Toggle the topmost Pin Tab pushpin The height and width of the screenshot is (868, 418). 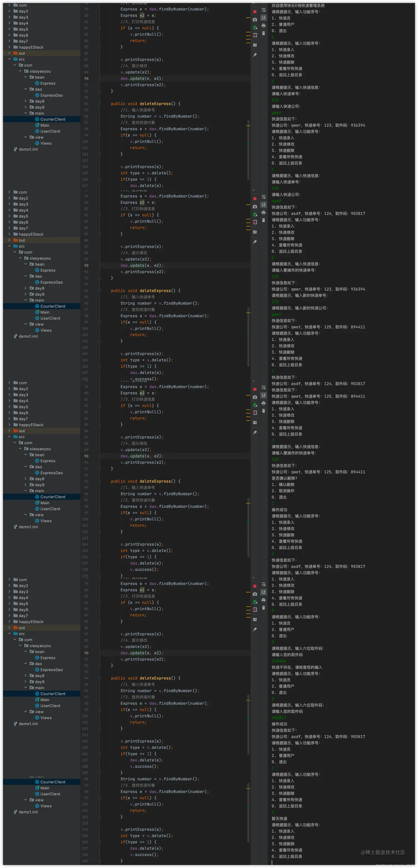(255, 55)
